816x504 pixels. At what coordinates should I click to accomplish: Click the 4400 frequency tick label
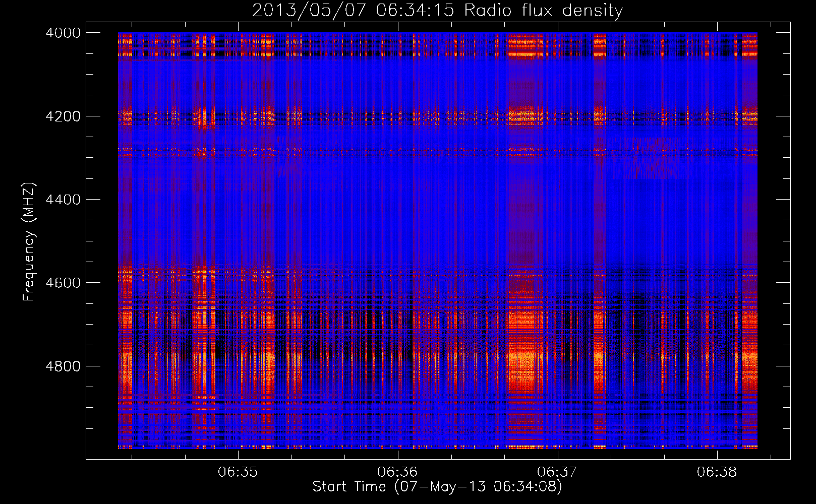[x=63, y=200]
